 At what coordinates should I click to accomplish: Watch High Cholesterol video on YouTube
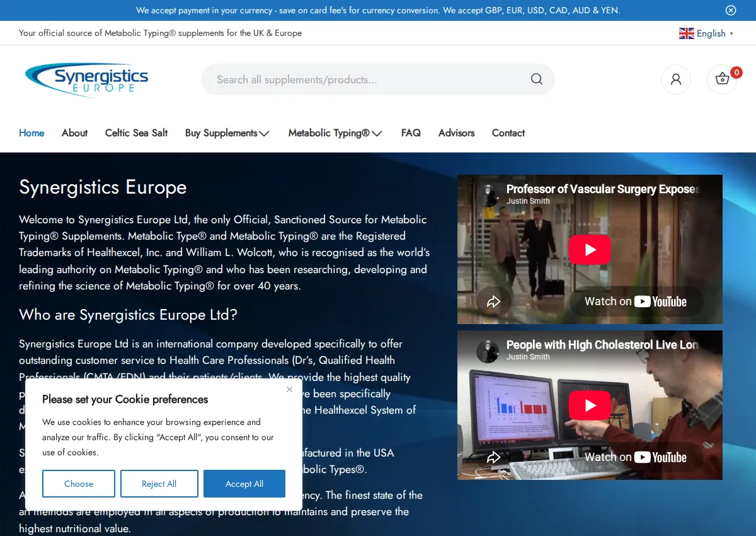tap(636, 457)
